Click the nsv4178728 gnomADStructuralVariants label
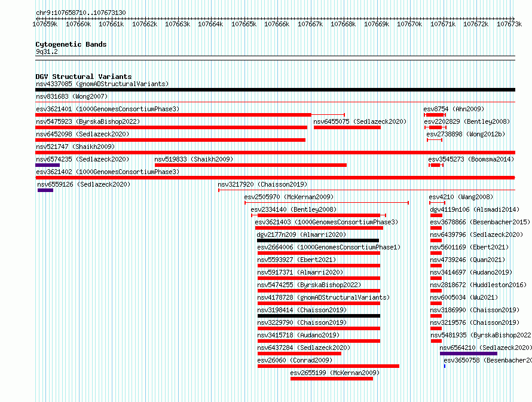532x402 pixels. point(323,297)
